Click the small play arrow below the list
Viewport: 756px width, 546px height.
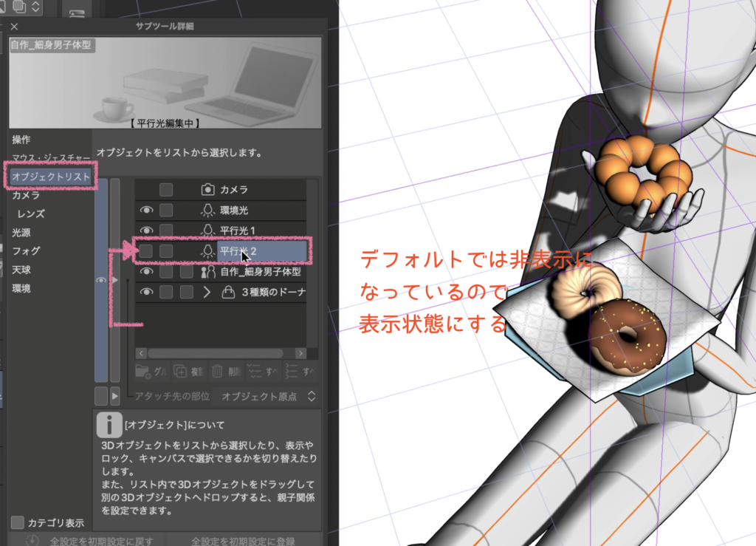tap(114, 397)
